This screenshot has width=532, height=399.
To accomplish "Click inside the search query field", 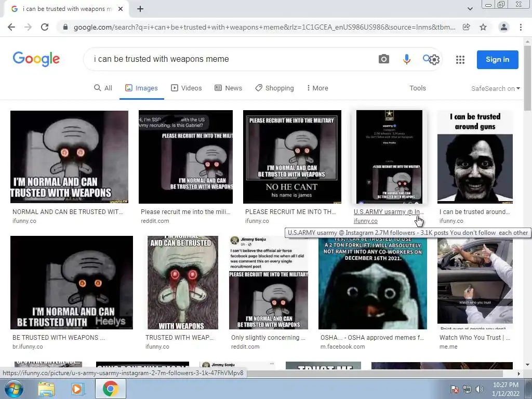I will pos(231,59).
